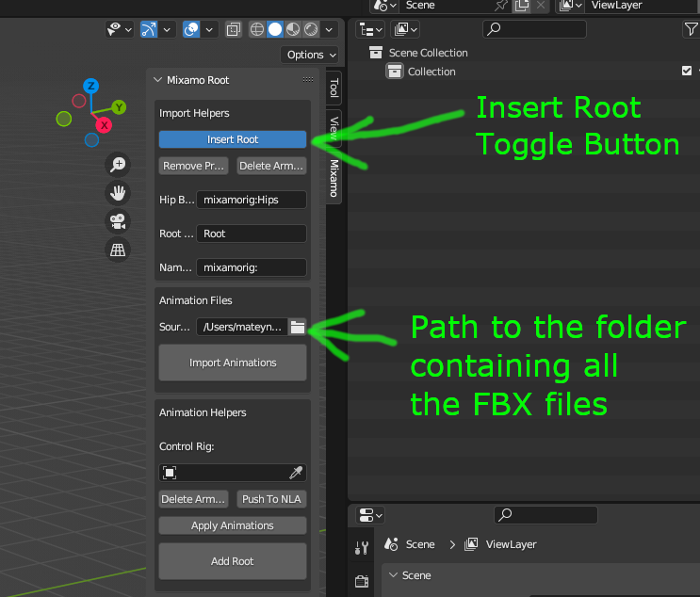Click the outliner search field
The width and height of the screenshot is (700, 597).
click(x=534, y=29)
